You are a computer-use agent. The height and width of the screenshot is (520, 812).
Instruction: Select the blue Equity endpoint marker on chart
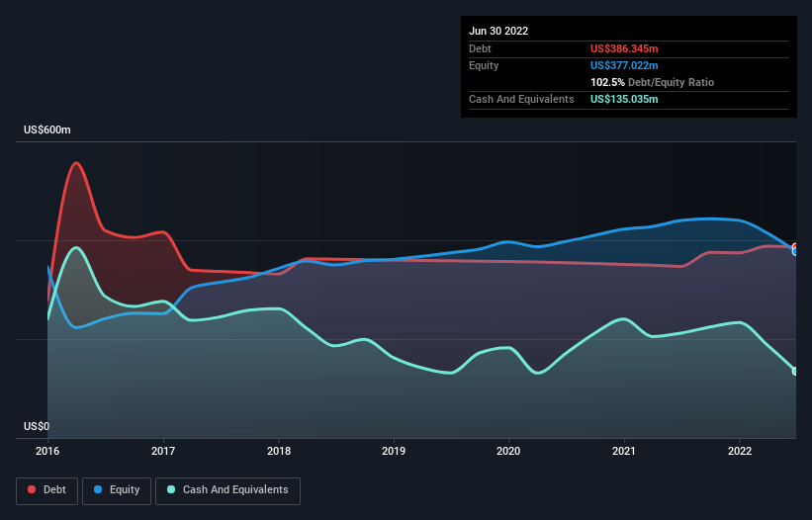795,251
